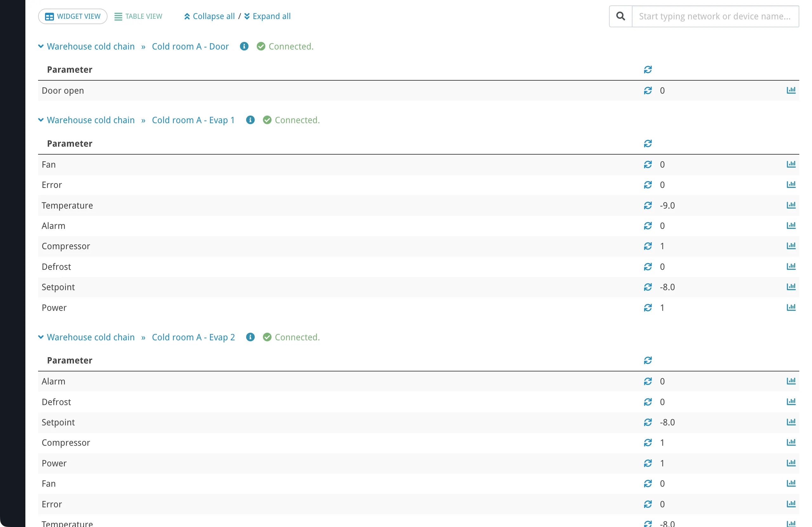Refresh the Evap 1 Defrost value
The height and width of the screenshot is (527, 812).
(648, 266)
